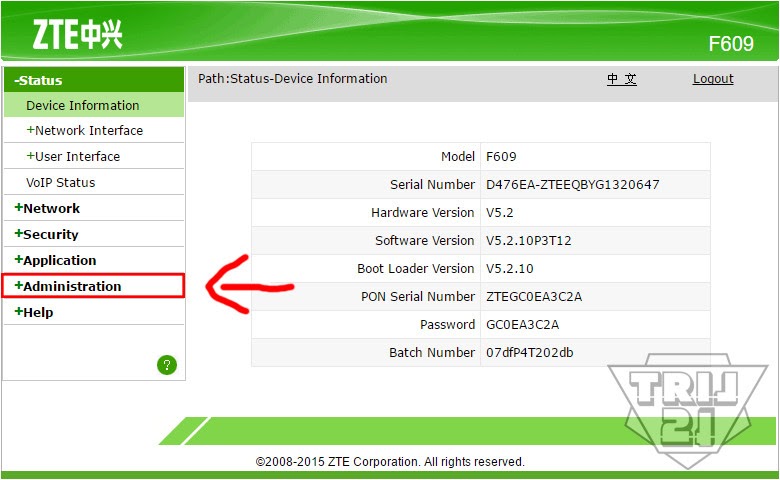Click the PON Serial Number label
780x480 pixels.
tap(418, 296)
